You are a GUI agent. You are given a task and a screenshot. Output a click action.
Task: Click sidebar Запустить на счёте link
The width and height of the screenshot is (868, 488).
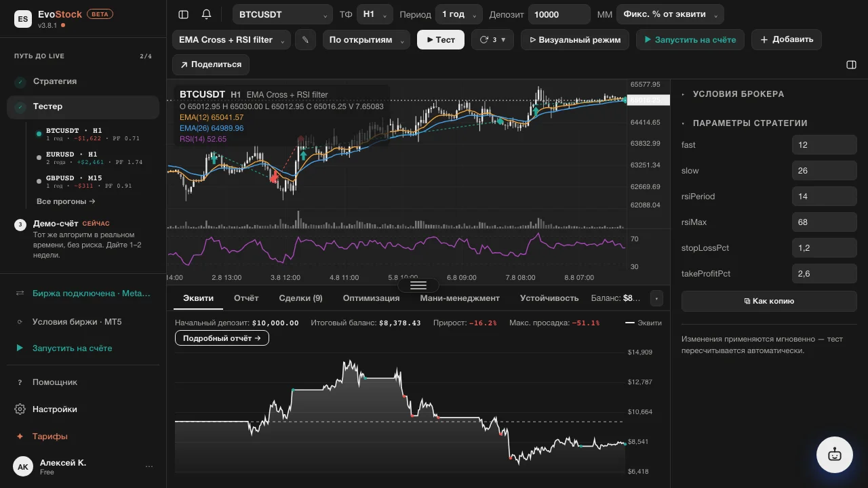coord(83,348)
